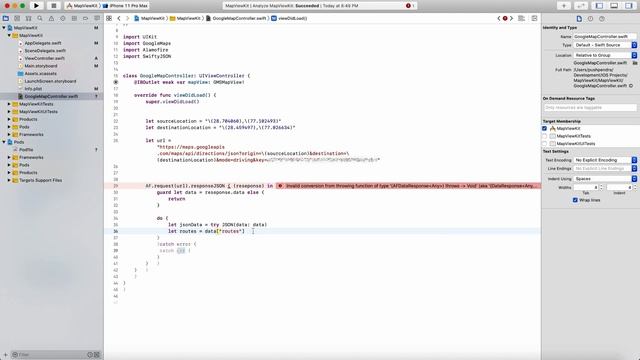Viewport: 640px width, 360px height.
Task: Choose file location folder icon
Action: pos(635,63)
